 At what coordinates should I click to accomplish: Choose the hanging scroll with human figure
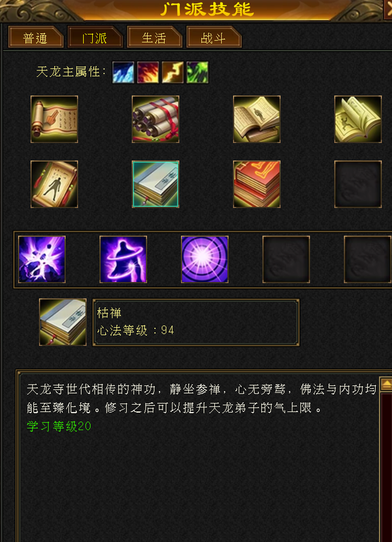pyautogui.click(x=54, y=184)
